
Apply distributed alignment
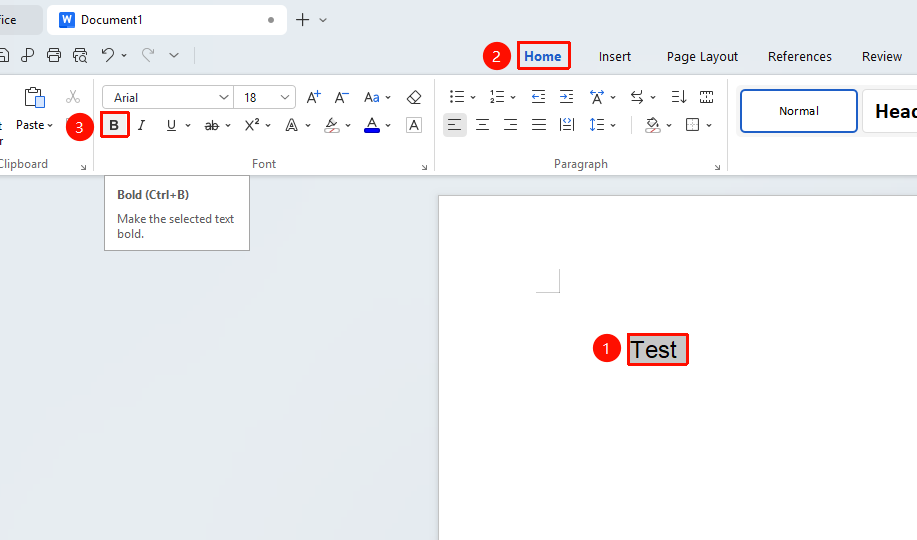567,125
